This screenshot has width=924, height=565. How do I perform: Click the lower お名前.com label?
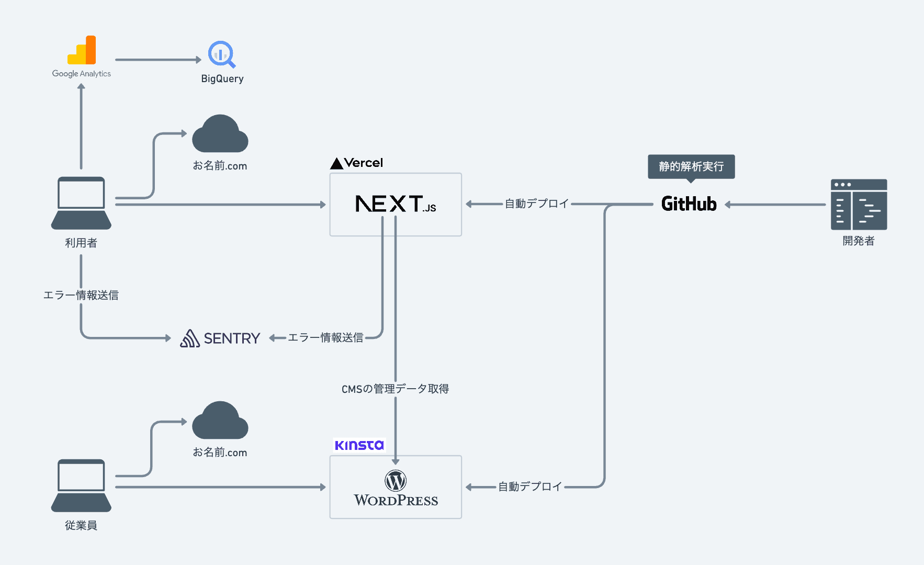click(x=220, y=453)
